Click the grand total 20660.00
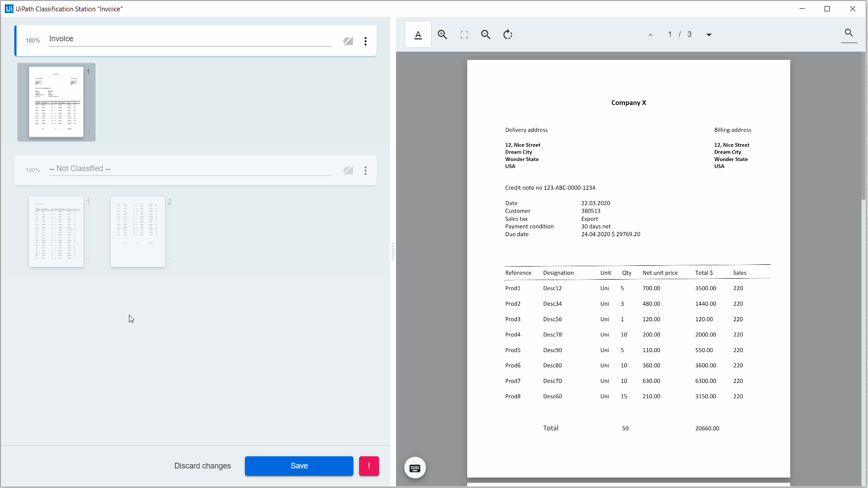 (707, 429)
